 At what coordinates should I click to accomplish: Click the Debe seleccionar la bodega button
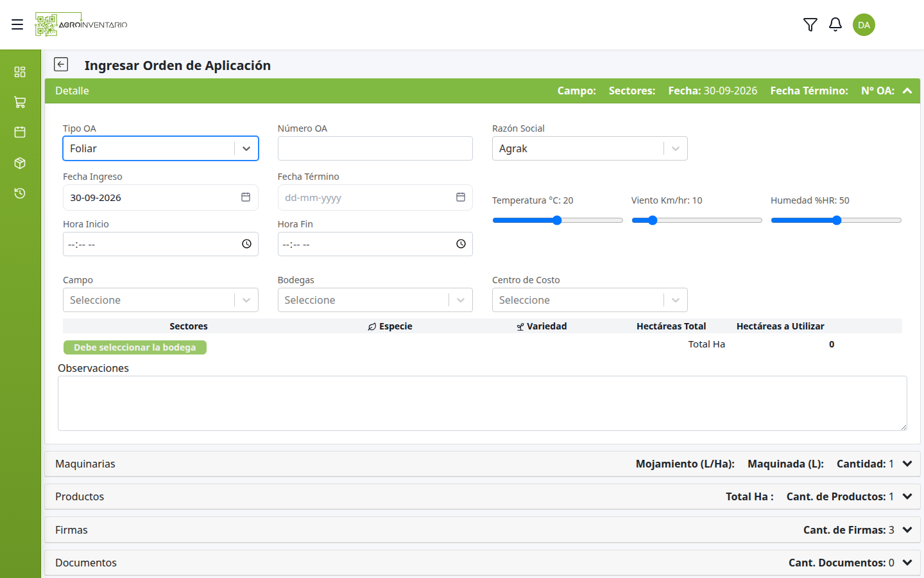135,347
